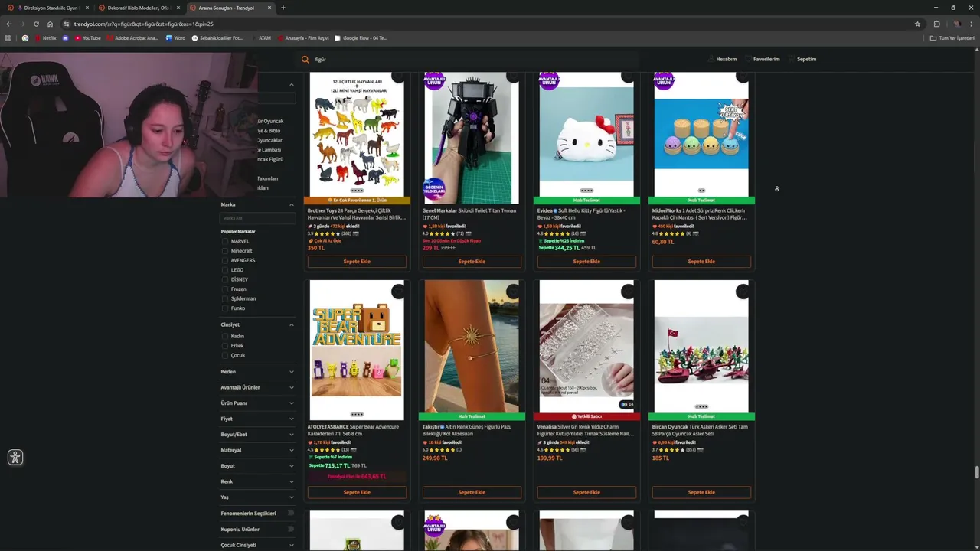Add Skibidi Toilet Titan figure to cart
This screenshot has width=980, height=551.
tap(472, 262)
